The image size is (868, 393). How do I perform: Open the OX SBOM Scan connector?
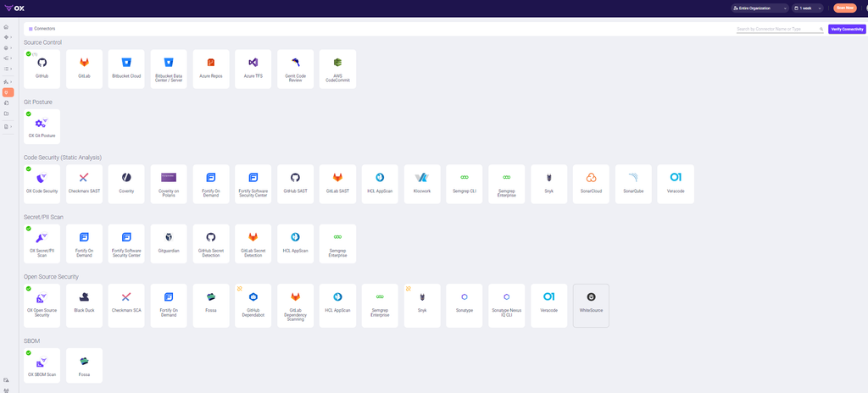pyautogui.click(x=42, y=365)
